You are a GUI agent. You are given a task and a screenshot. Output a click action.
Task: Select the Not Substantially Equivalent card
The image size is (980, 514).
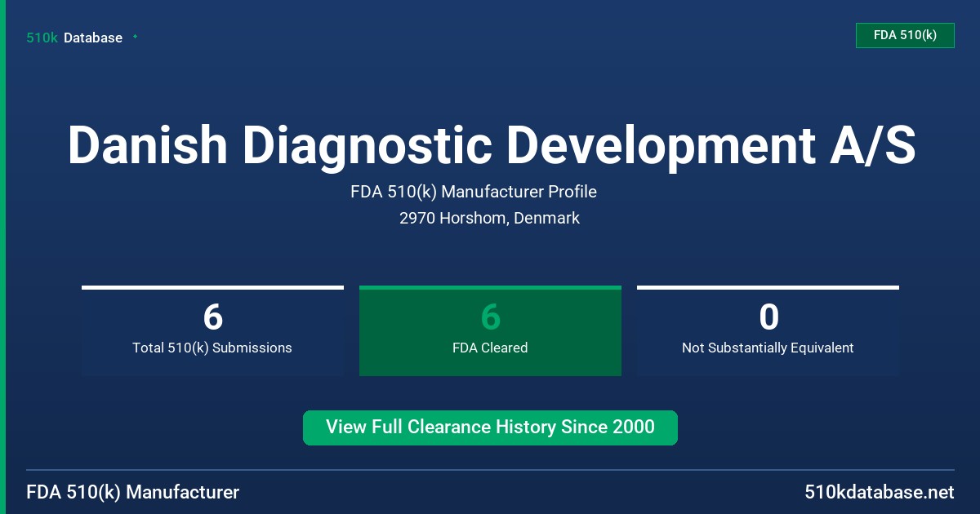coord(768,330)
